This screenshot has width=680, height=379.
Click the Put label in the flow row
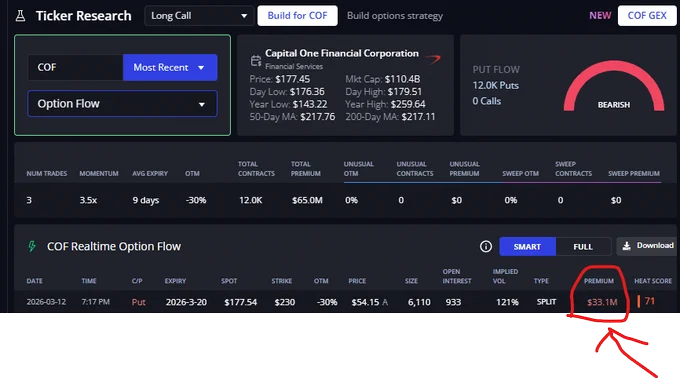[x=138, y=302]
